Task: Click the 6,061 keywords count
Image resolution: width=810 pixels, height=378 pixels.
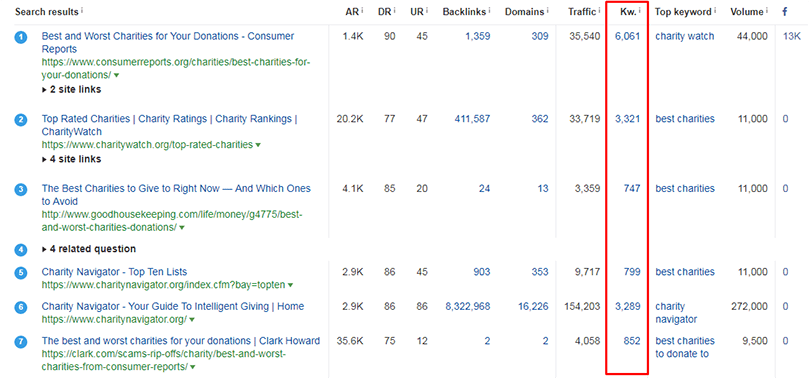Action: click(x=628, y=36)
